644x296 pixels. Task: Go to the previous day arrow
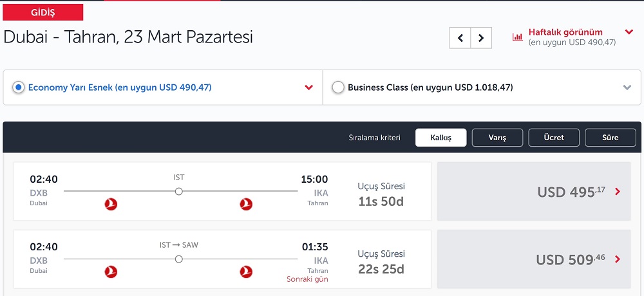(460, 38)
